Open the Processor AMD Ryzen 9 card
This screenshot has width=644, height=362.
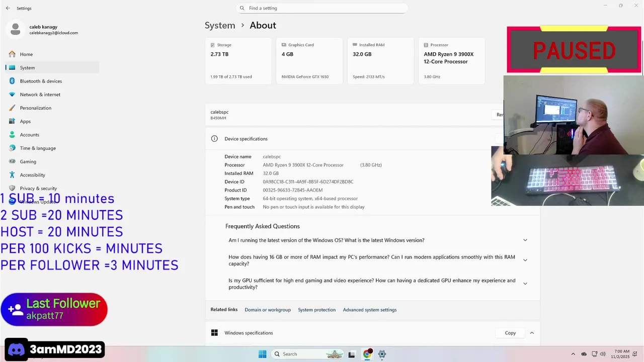(x=452, y=61)
